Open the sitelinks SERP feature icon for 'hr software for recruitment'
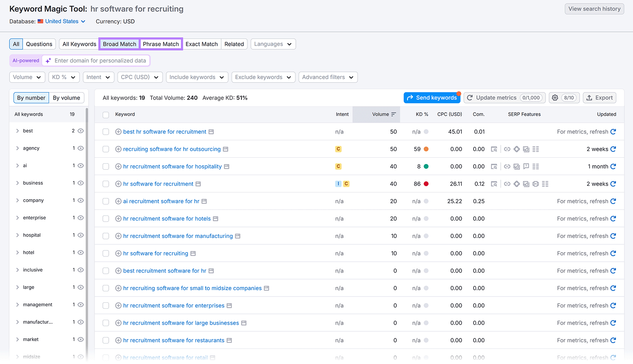Viewport: 633px width, 364px height. (x=546, y=184)
